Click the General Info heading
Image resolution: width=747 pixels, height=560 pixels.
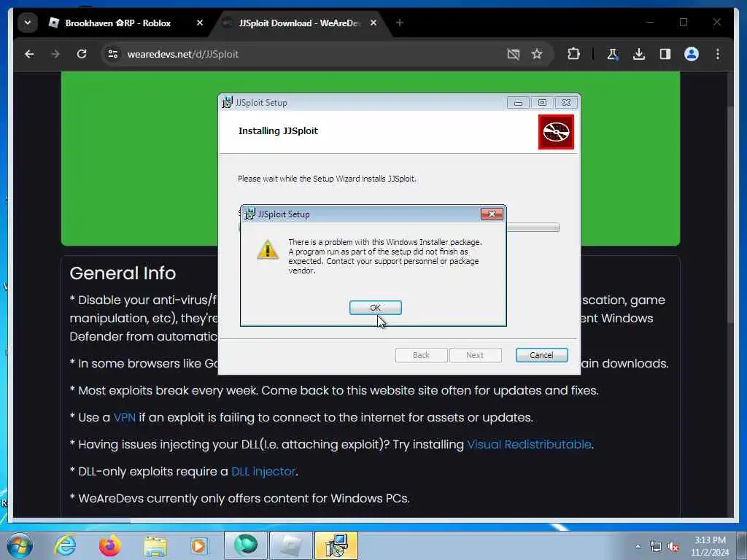[x=123, y=273]
